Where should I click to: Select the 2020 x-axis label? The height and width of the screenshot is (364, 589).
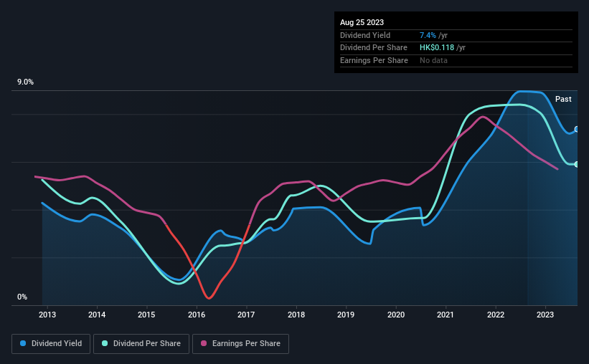(x=396, y=315)
